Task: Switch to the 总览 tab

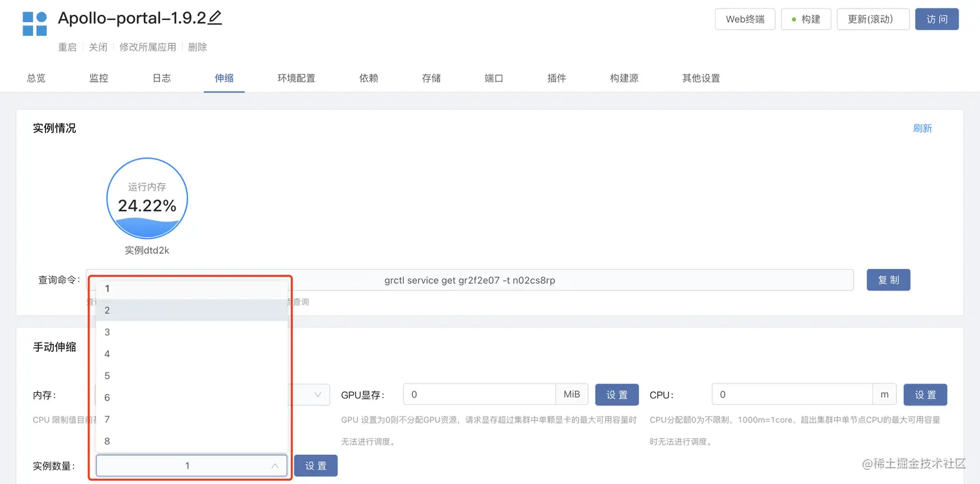Action: (x=36, y=78)
